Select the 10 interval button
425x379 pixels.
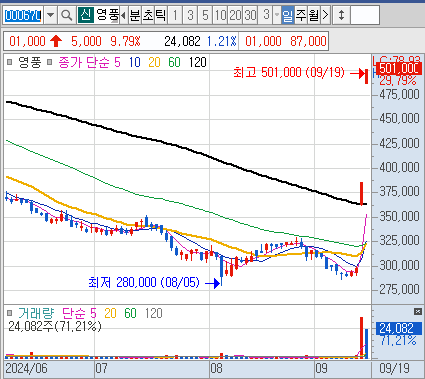point(220,15)
